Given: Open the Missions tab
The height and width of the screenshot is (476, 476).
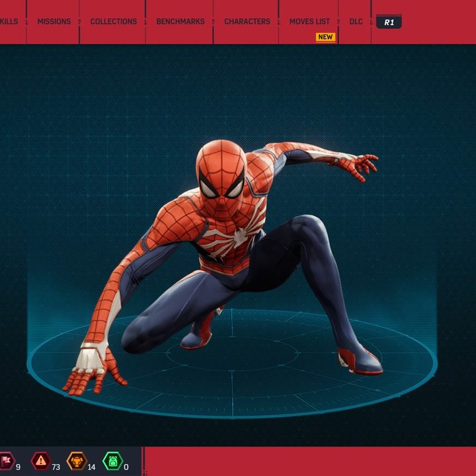Looking at the screenshot, I should click(x=54, y=22).
